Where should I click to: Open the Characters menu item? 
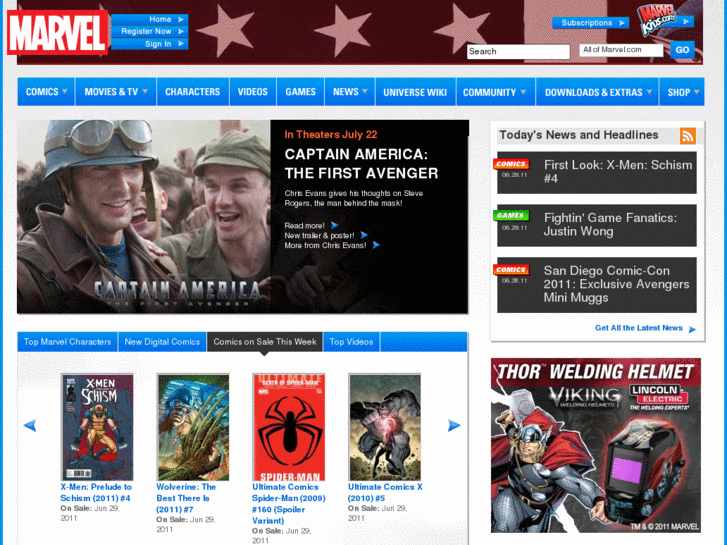point(192,92)
